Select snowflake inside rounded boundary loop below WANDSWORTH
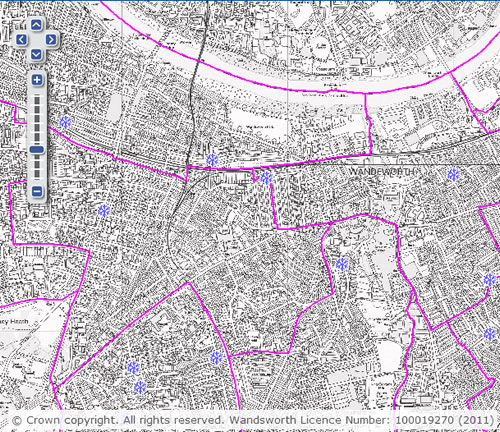Viewport: 500px width, 432px height. pos(342,265)
